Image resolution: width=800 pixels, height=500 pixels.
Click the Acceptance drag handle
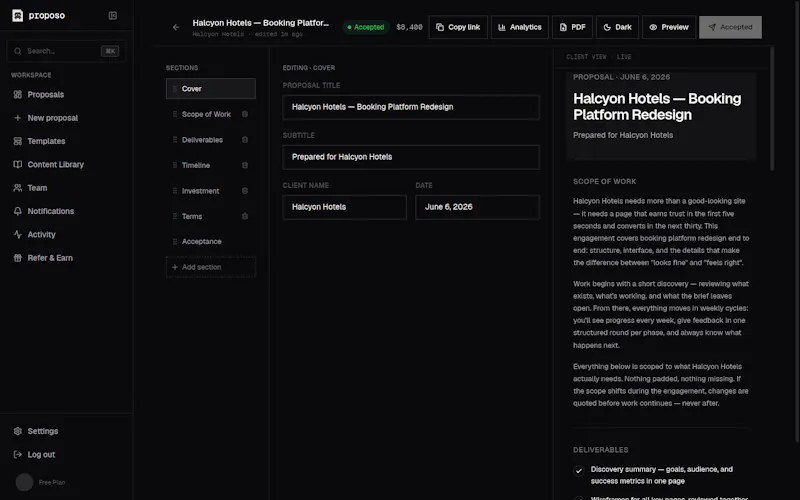174,241
